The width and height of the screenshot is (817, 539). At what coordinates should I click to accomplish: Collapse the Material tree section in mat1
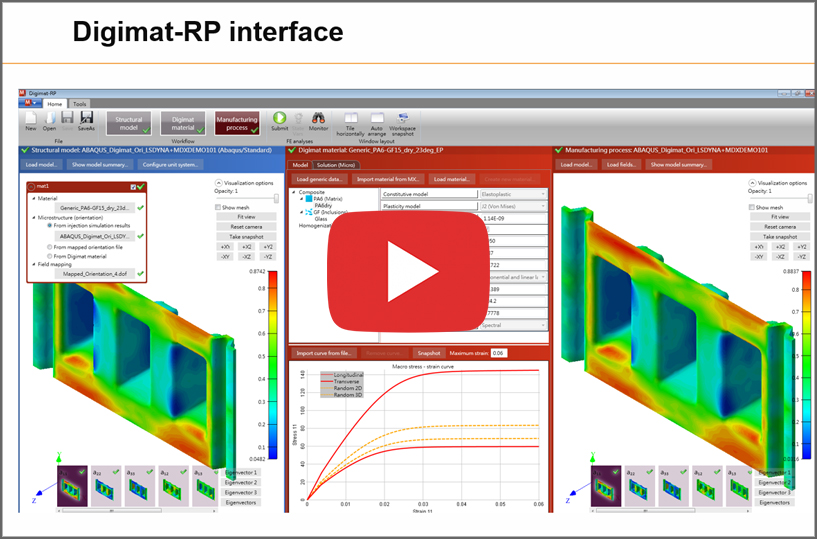(x=34, y=199)
